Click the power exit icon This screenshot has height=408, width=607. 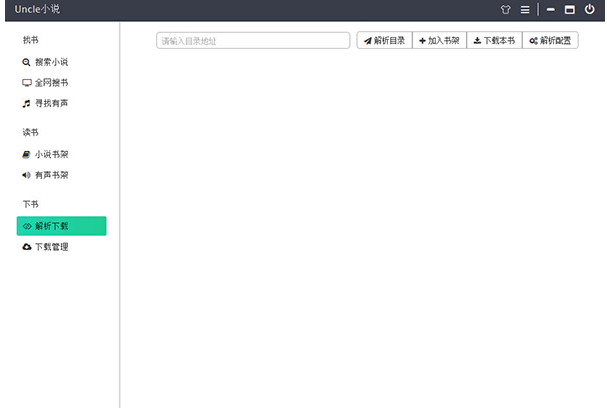589,9
